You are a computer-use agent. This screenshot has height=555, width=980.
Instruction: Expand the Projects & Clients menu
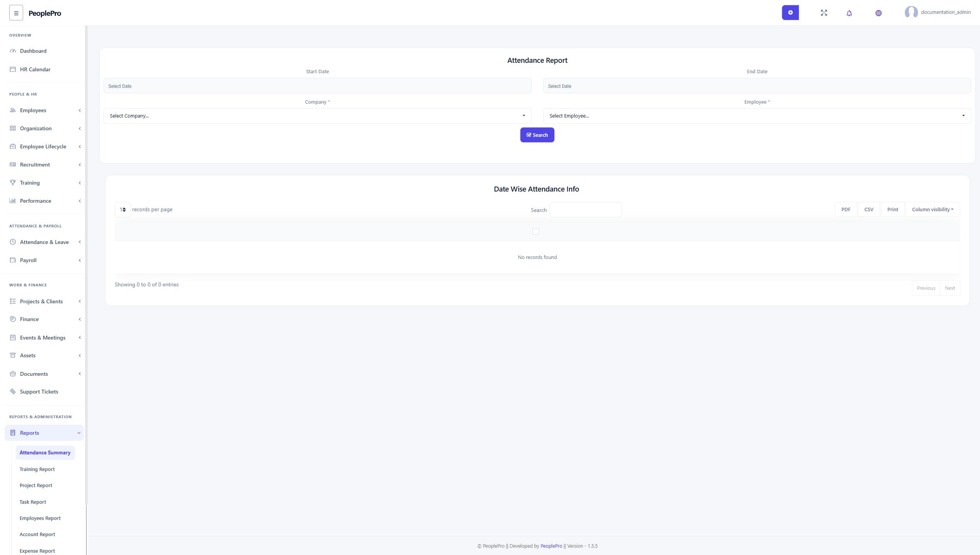44,301
